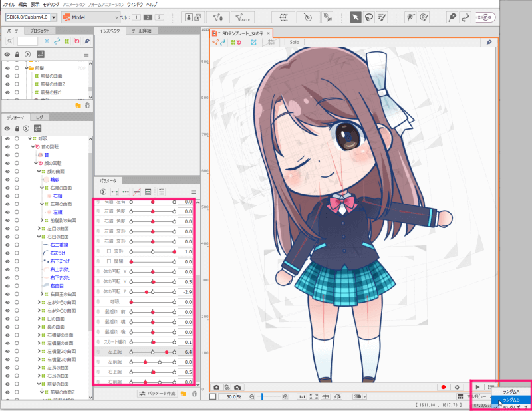Select ランダムB in the popup menu
Viewport: 532px width, 411px height.
pos(511,400)
